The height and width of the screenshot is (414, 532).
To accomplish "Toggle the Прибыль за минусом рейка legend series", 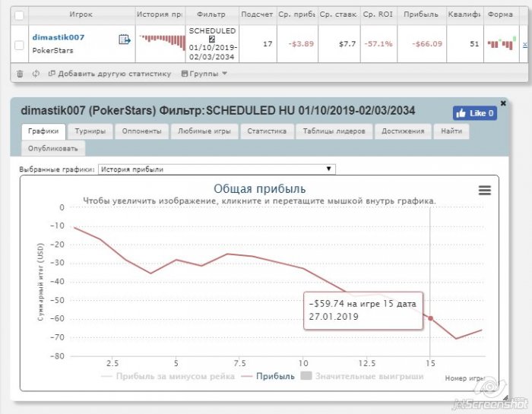I will tap(168, 376).
